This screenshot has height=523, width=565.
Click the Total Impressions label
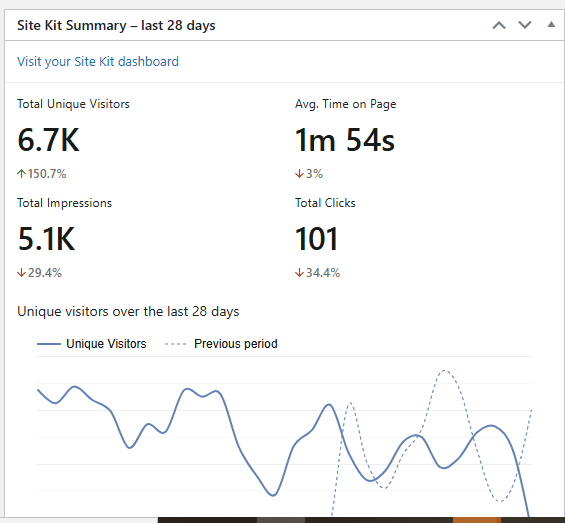(x=64, y=203)
